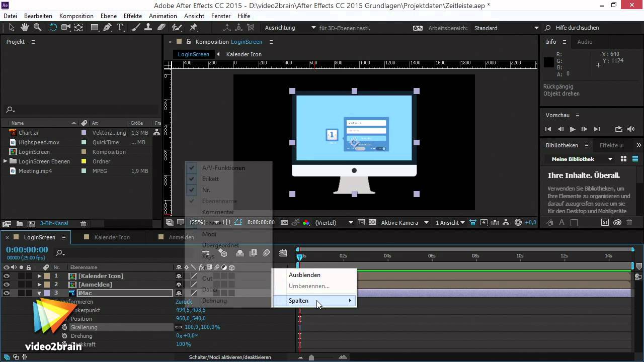Select the Eraser tool
Viewport: 644px width, 362px height.
tap(162, 28)
